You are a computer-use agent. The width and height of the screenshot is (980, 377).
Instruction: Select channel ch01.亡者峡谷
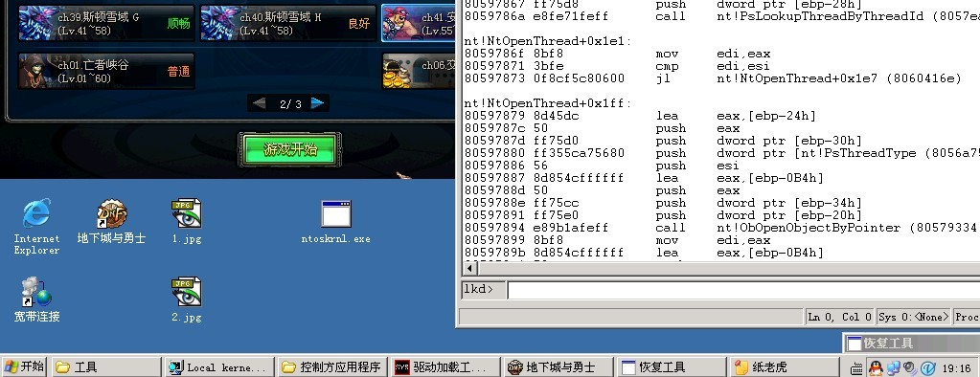[x=106, y=71]
